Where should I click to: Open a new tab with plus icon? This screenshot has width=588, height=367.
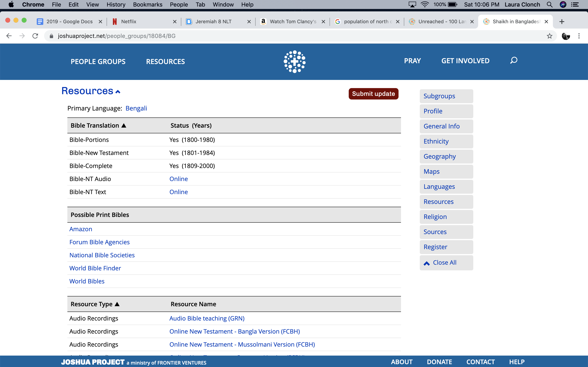[x=561, y=22]
